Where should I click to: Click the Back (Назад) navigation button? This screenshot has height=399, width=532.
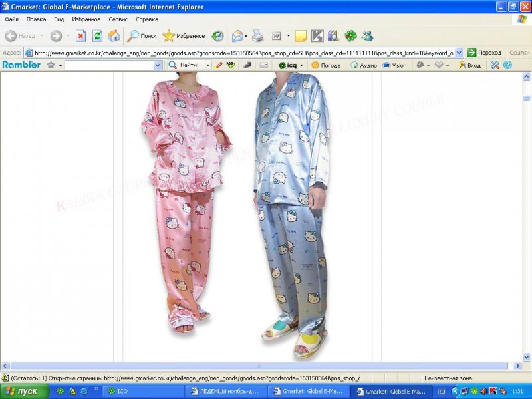[x=21, y=36]
